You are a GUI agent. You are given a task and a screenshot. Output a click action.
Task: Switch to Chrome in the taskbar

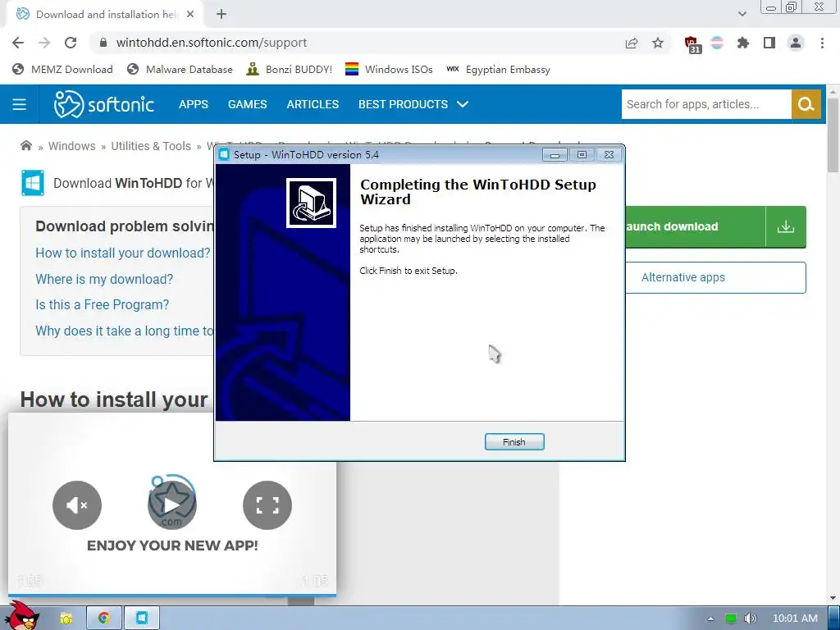click(x=104, y=619)
